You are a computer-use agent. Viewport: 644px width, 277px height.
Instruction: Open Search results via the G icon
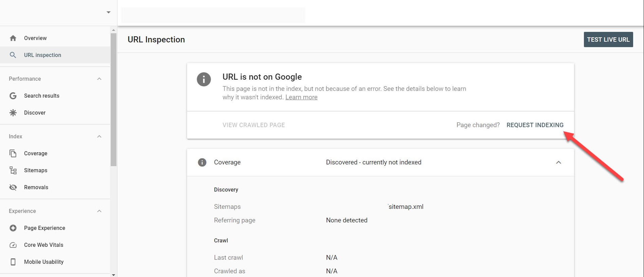coord(13,96)
